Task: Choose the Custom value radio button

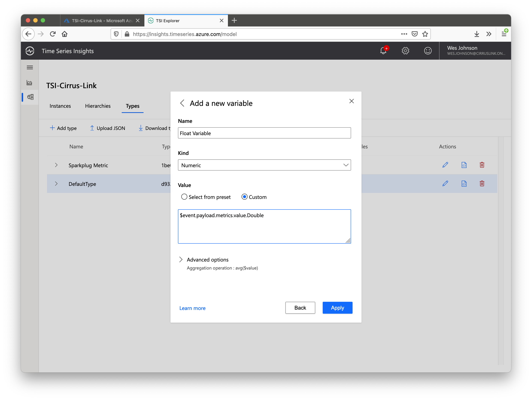Action: (x=244, y=197)
